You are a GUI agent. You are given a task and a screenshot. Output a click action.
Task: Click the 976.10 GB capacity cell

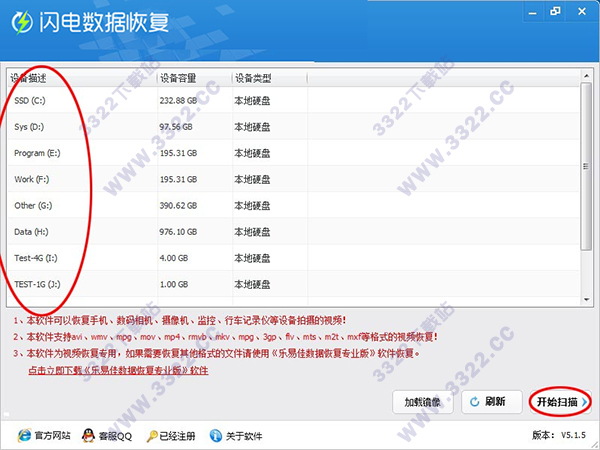(178, 232)
